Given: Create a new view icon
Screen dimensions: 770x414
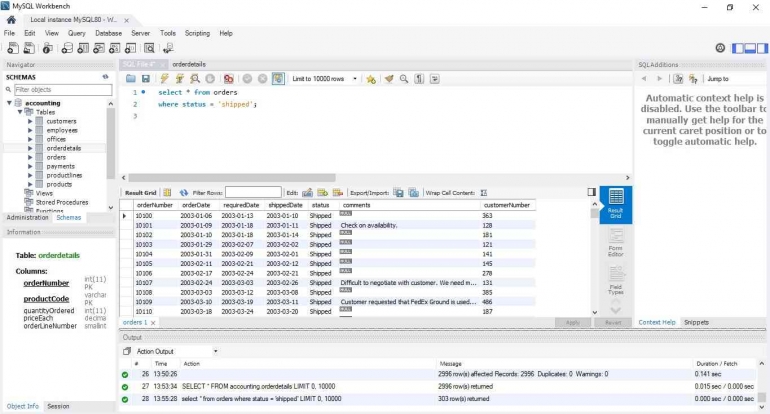Looking at the screenshot, I should tap(99, 48).
